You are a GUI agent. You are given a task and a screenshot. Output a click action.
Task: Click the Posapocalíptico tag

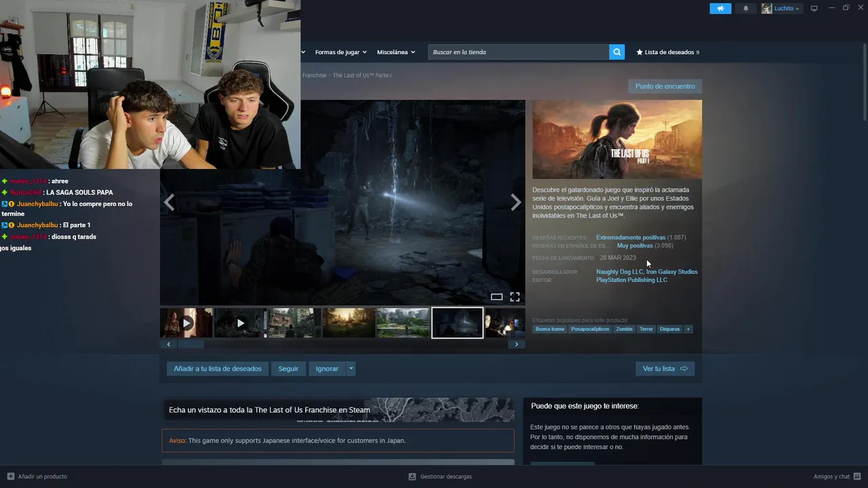[x=590, y=329]
